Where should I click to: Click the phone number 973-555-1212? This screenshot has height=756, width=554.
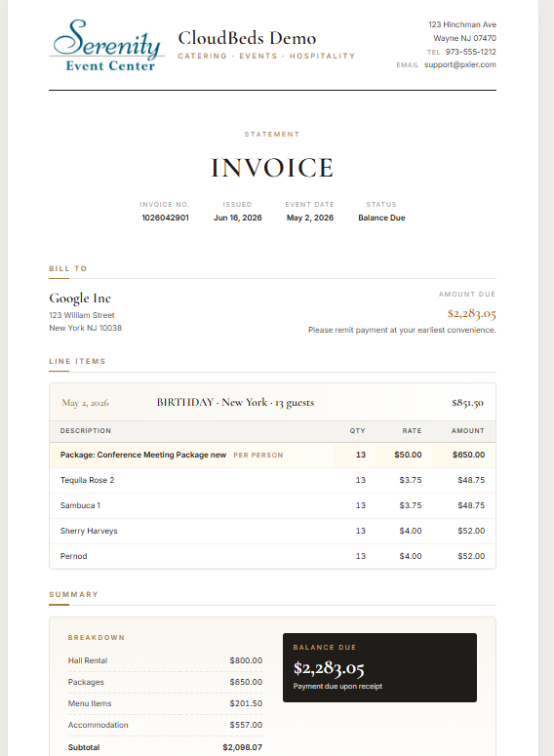pos(470,52)
